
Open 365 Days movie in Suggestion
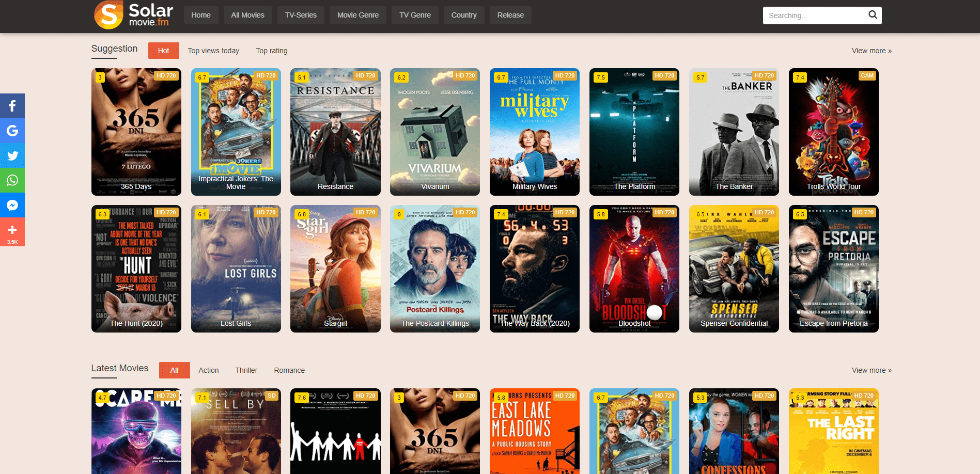pyautogui.click(x=136, y=132)
